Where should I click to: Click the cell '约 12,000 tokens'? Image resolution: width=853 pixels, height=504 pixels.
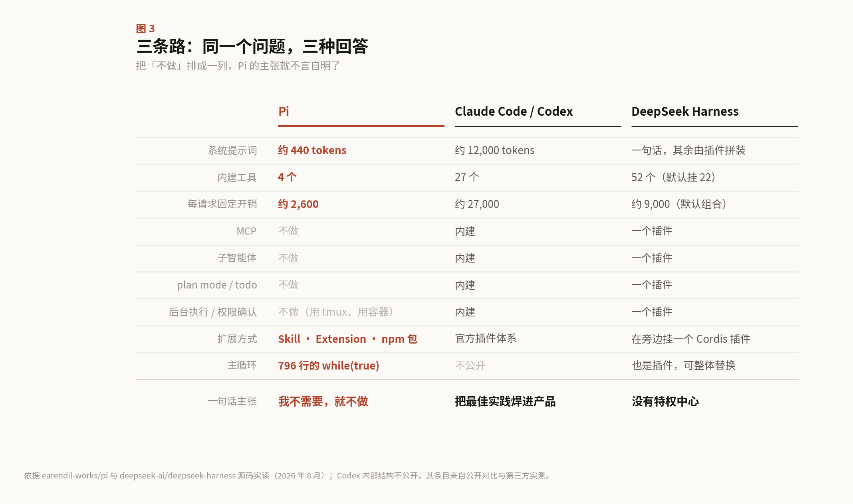pos(494,150)
